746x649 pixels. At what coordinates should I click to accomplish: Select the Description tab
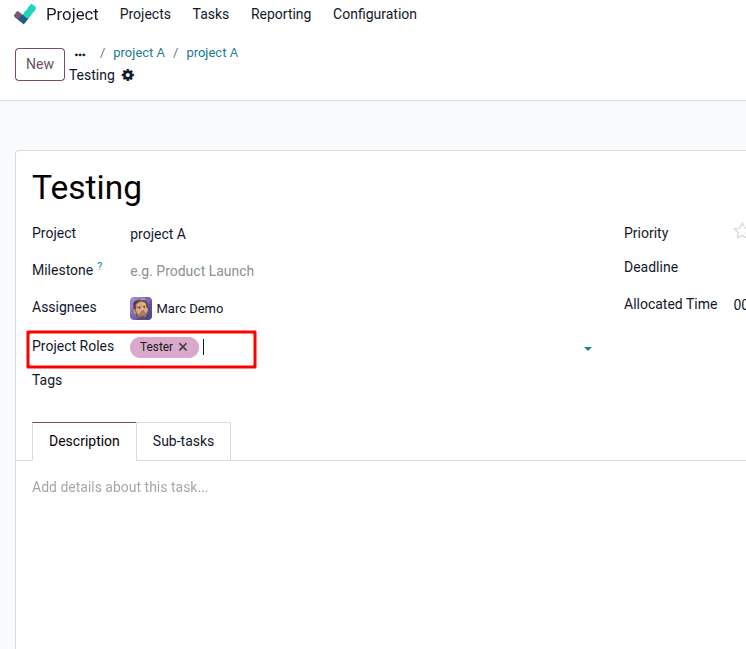pyautogui.click(x=84, y=441)
